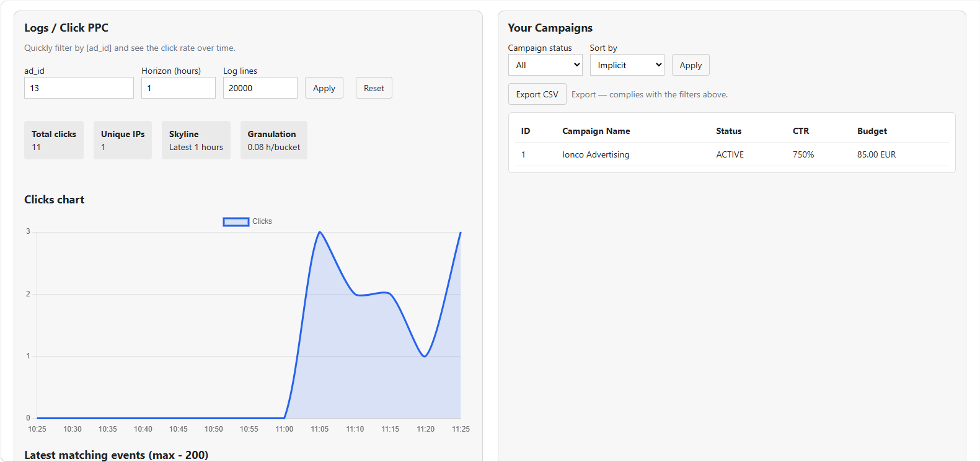This screenshot has height=462, width=980.
Task: Click the 750% CTR value
Action: [x=803, y=154]
